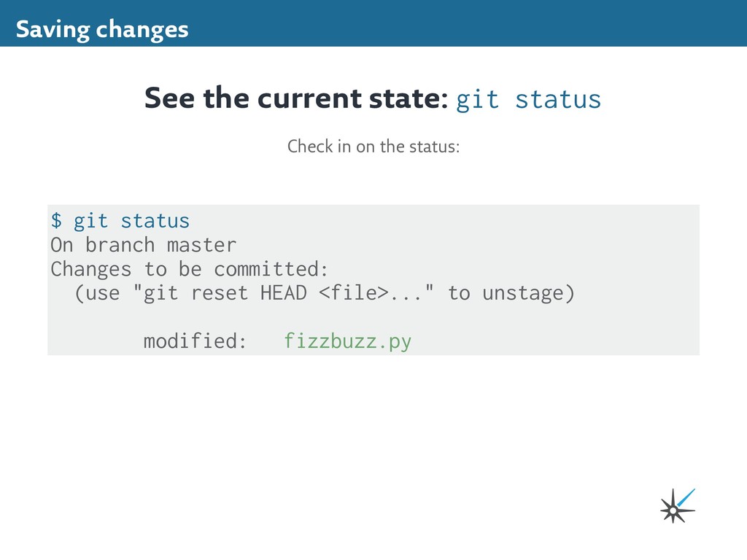Click the compass star logo icon
This screenshot has height=560, width=747.
(677, 506)
